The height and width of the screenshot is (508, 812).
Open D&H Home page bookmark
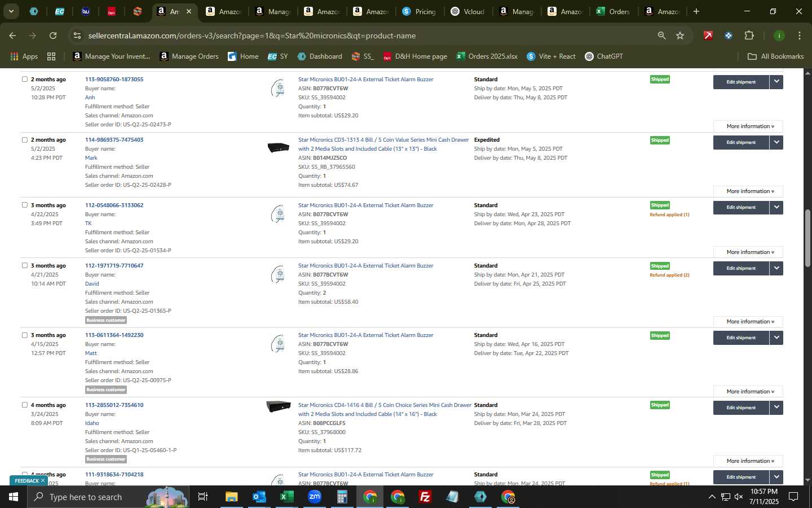[415, 56]
